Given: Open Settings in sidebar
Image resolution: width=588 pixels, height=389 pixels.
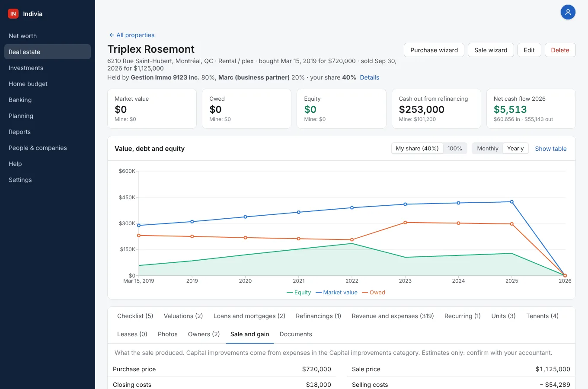Looking at the screenshot, I should point(48,180).
